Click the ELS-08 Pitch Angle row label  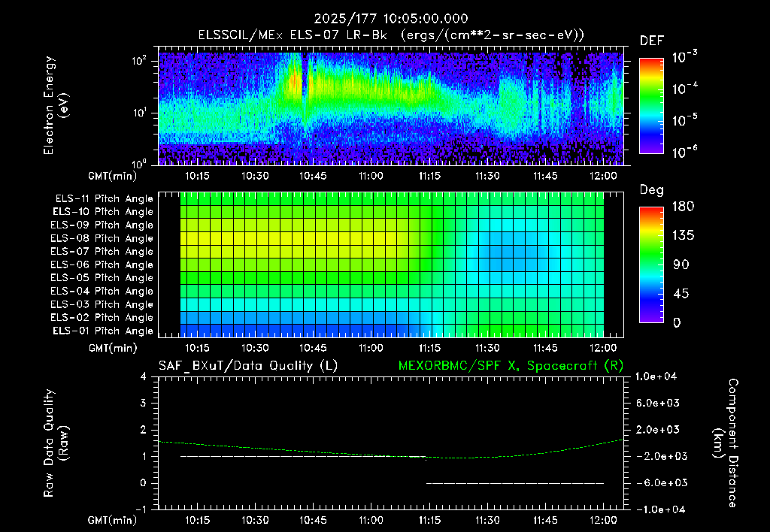pos(102,238)
